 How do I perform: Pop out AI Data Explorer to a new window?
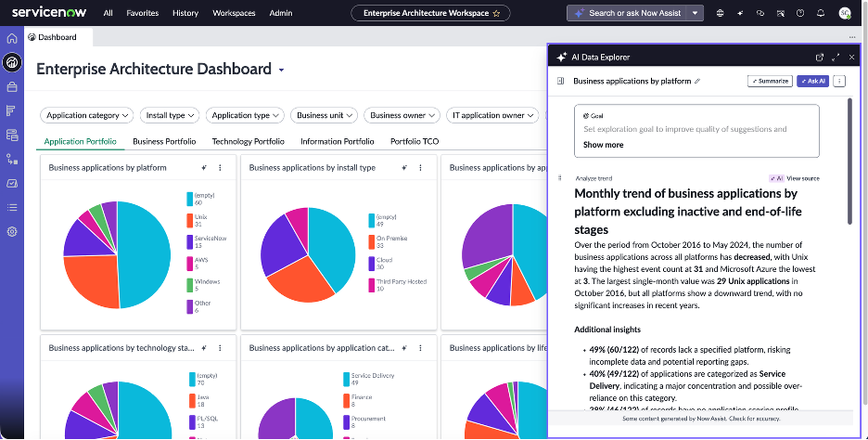click(820, 57)
